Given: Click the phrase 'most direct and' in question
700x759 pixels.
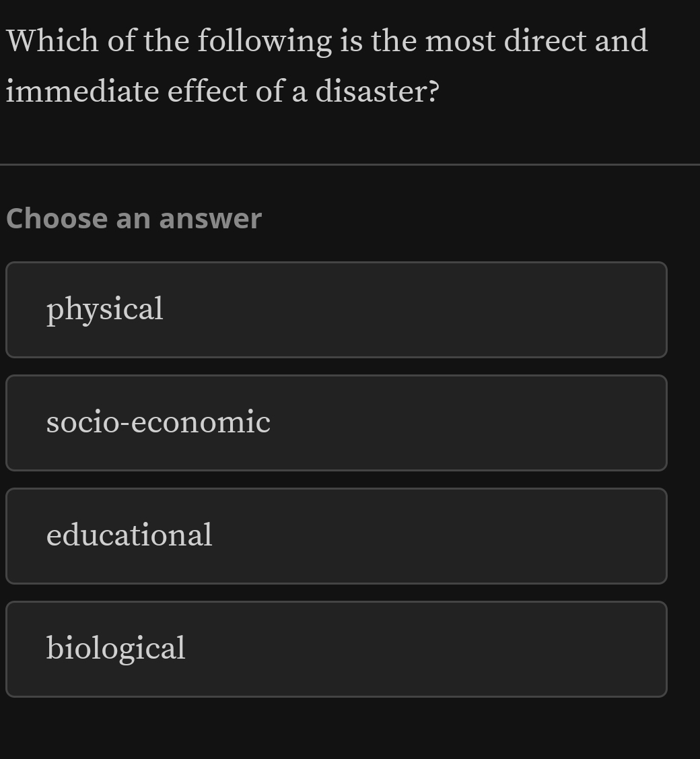Looking at the screenshot, I should pyautogui.click(x=536, y=41).
